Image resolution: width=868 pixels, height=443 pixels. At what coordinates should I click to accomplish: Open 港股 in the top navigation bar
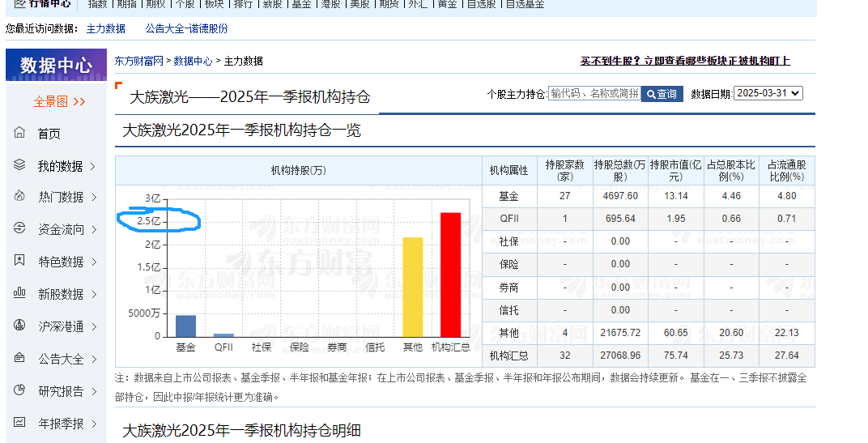[330, 4]
